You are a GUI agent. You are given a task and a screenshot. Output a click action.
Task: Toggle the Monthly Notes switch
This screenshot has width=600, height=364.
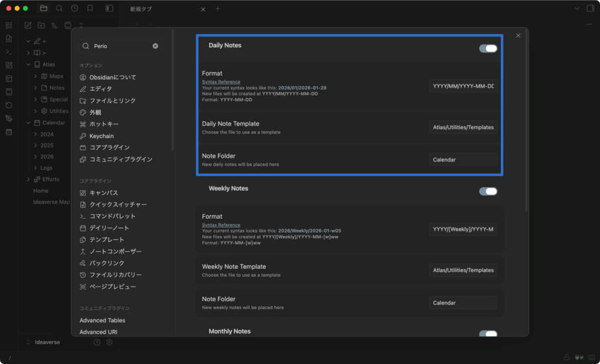[487, 334]
